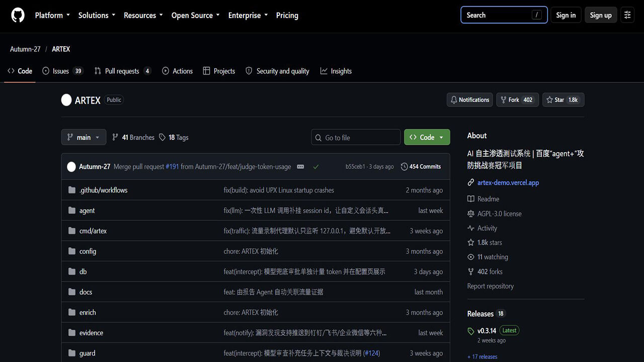
Task: Click the v0.3.14 release tag icon
Action: click(x=471, y=331)
